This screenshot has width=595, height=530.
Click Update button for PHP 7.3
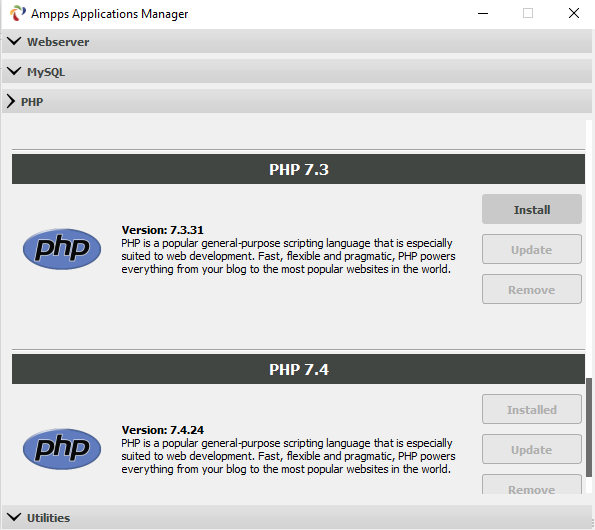[532, 249]
